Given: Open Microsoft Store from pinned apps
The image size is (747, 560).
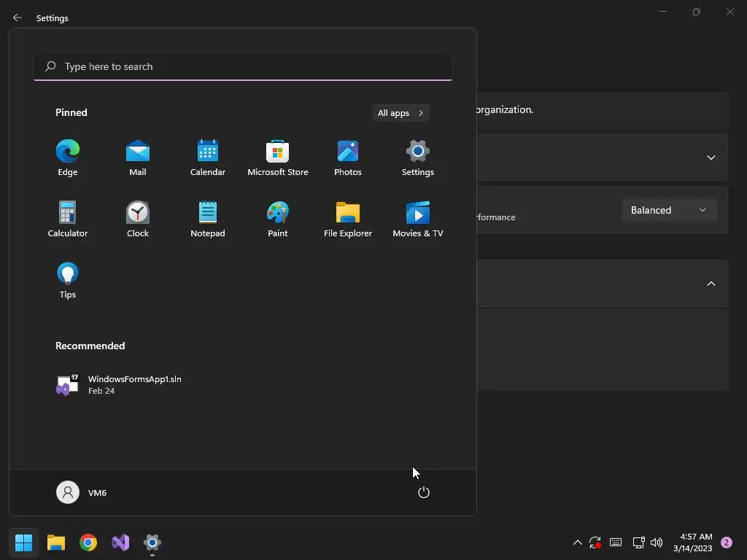Looking at the screenshot, I should (278, 158).
